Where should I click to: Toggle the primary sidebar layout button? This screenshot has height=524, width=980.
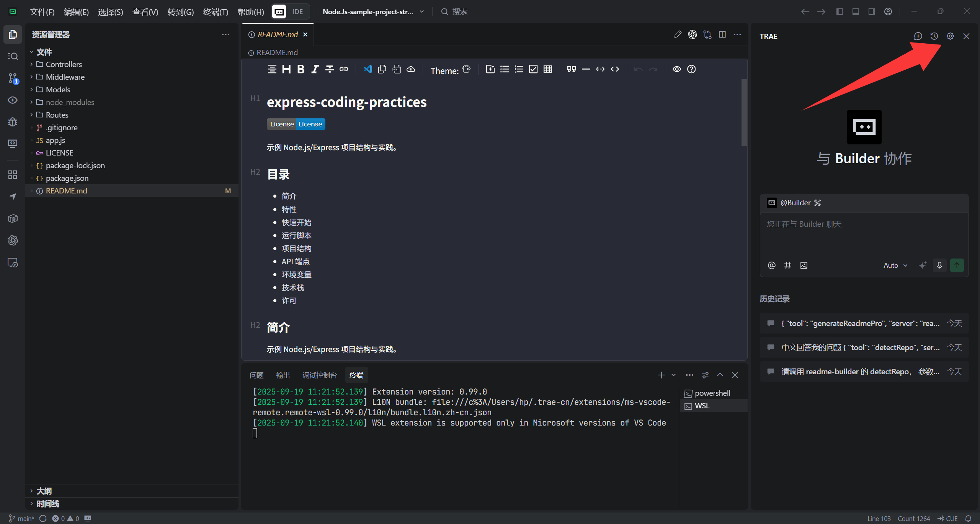[x=839, y=11]
